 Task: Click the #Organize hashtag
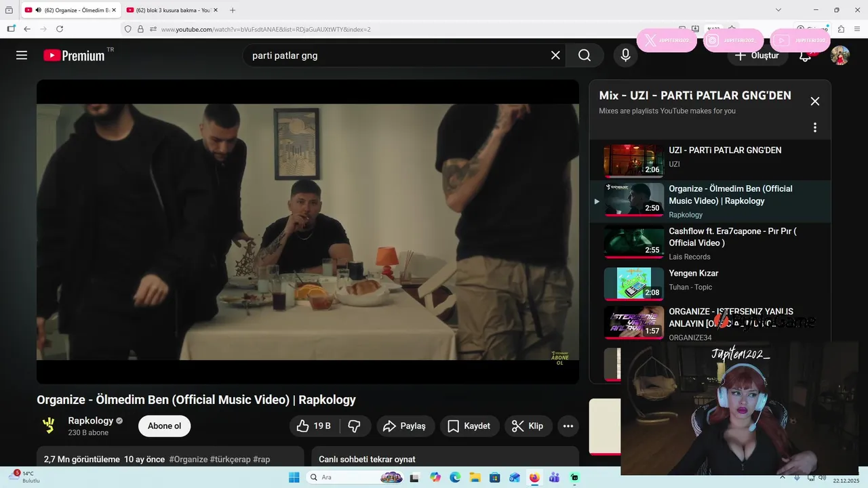189,459
